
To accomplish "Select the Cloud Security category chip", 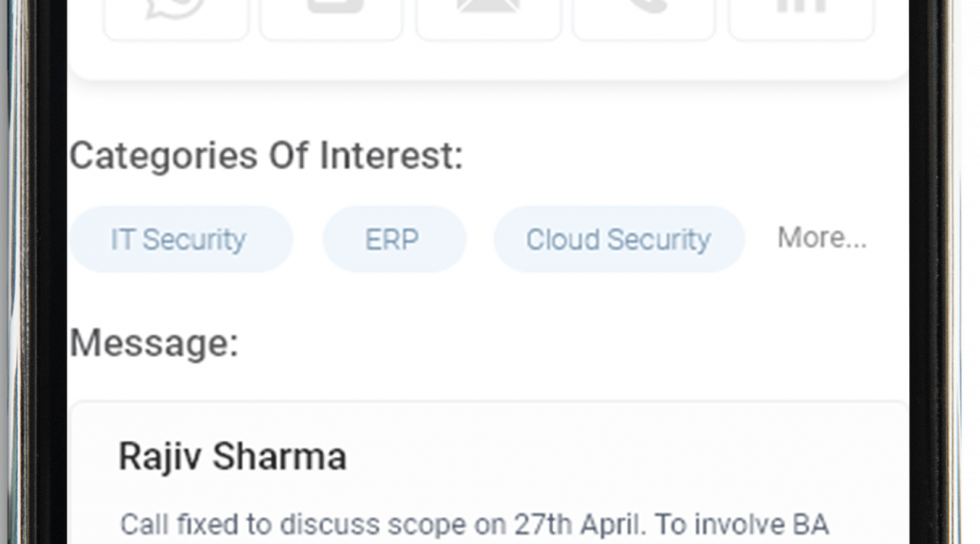I will point(618,239).
